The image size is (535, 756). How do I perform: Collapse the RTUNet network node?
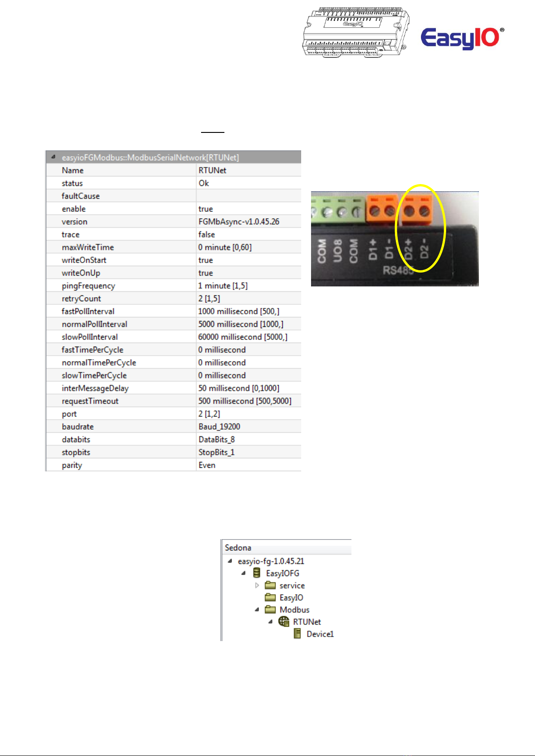[x=270, y=621]
